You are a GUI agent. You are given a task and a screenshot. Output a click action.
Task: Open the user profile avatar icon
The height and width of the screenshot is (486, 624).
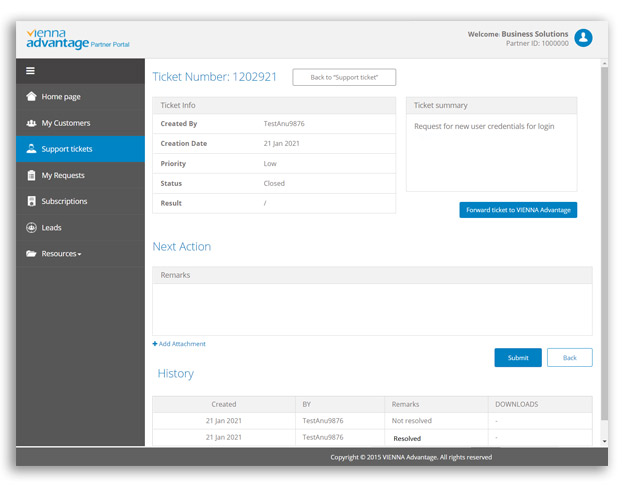(x=583, y=38)
